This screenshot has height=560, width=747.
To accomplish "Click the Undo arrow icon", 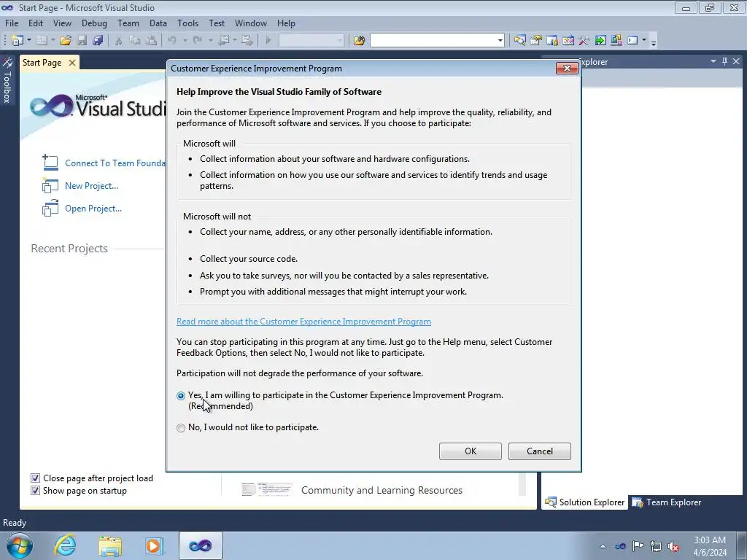I will point(172,41).
